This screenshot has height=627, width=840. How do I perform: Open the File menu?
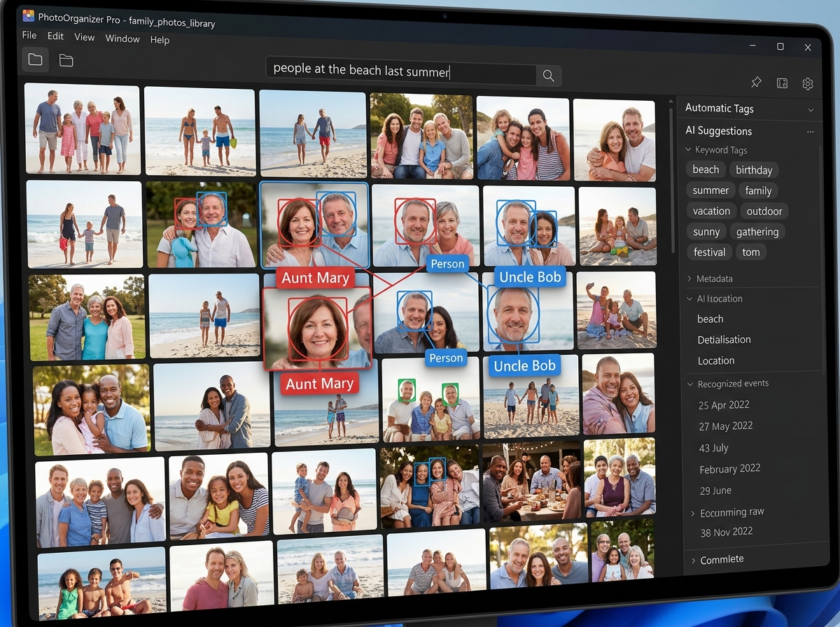pyautogui.click(x=29, y=35)
